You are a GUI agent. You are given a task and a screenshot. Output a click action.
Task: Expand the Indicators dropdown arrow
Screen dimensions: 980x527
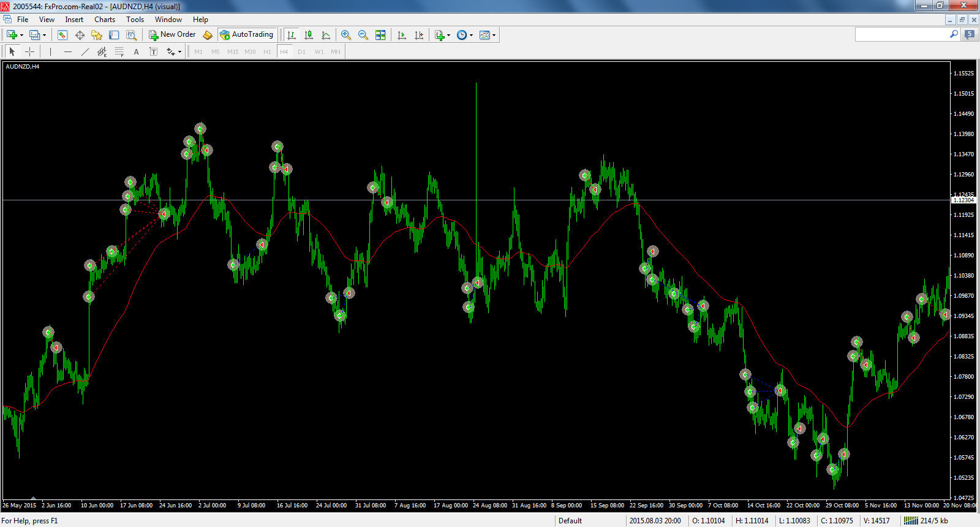(449, 35)
